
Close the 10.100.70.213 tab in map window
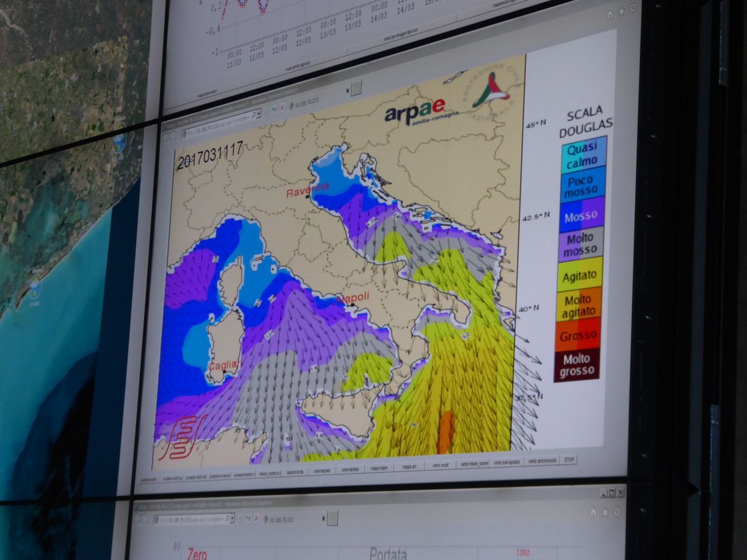pos(347,91)
